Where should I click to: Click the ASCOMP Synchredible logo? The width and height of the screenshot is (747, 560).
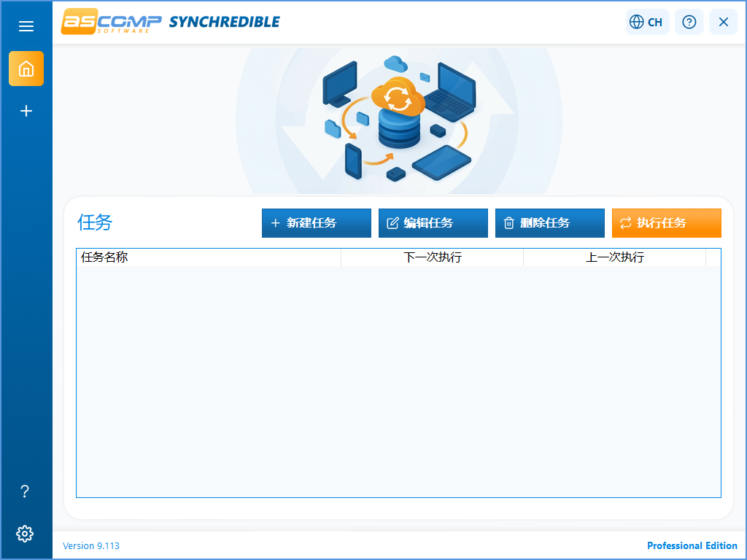point(169,22)
